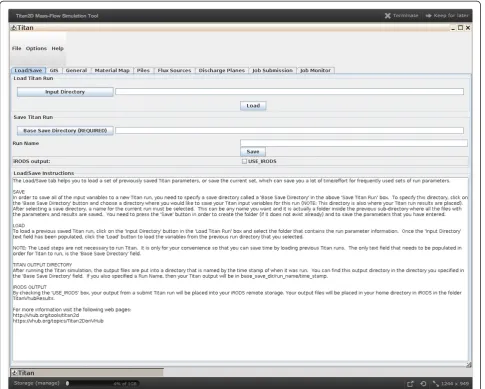
Task: Enable the USE_IRODS checkbox
Action: pyautogui.click(x=244, y=161)
